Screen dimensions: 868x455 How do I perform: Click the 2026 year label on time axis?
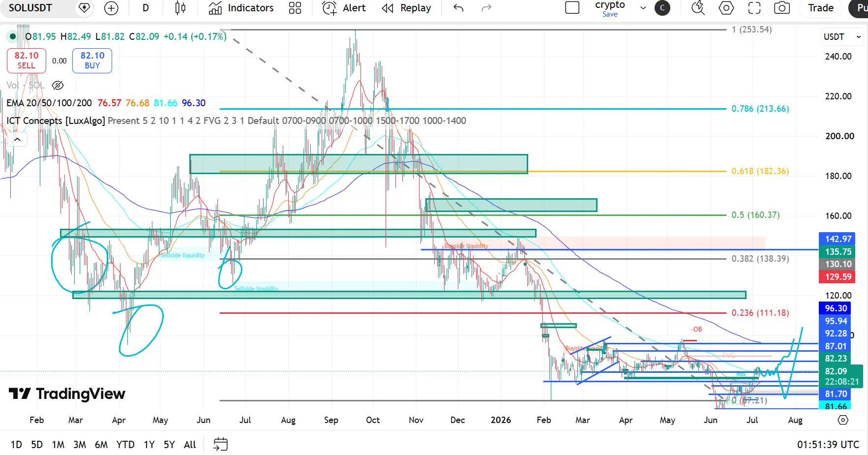tap(501, 420)
